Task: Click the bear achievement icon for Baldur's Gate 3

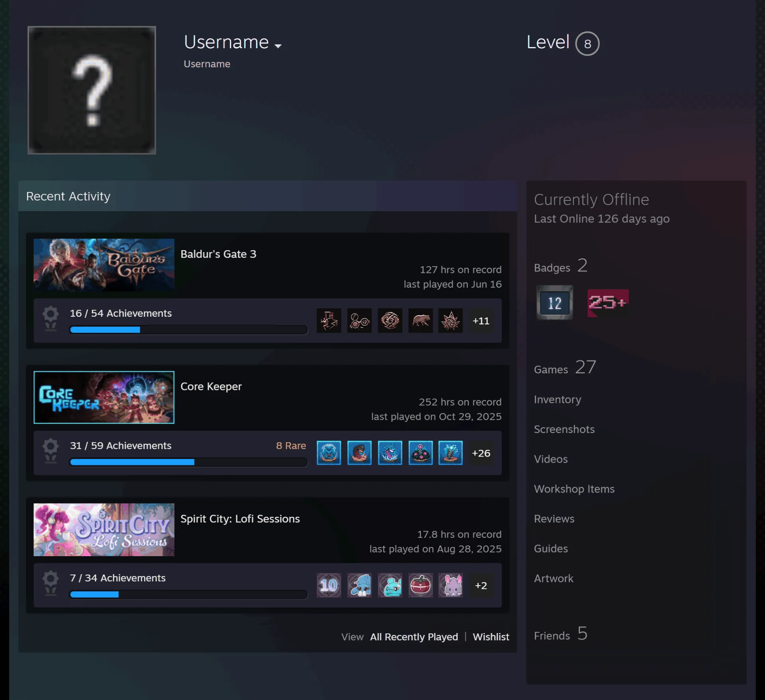Action: [421, 320]
